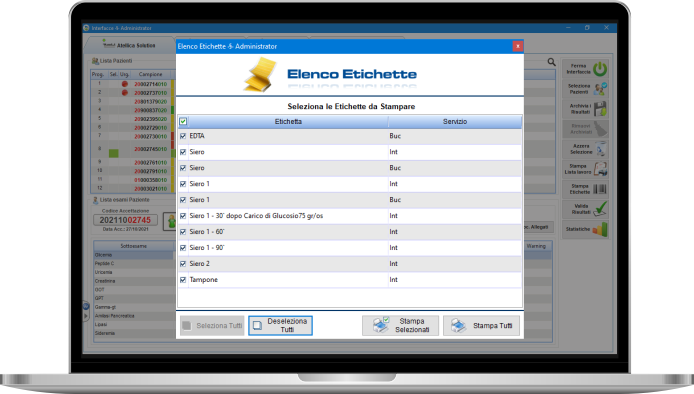Select patient sample 20801379020
The image size is (694, 394).
150,101
